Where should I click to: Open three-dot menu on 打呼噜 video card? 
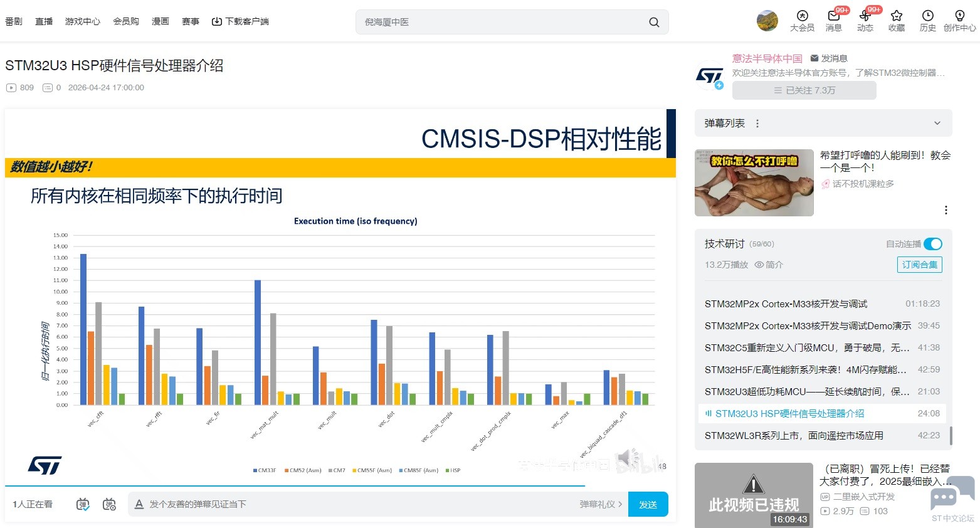pyautogui.click(x=946, y=210)
